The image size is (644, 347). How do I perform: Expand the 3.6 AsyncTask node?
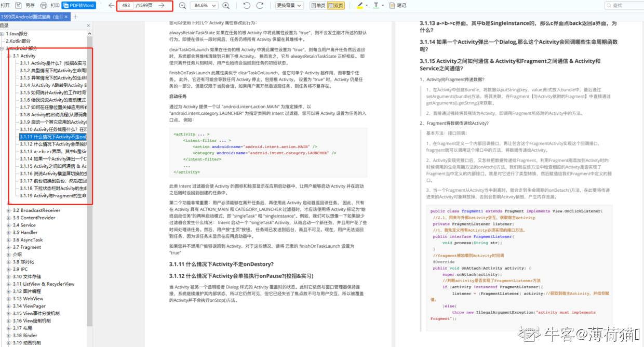point(9,240)
